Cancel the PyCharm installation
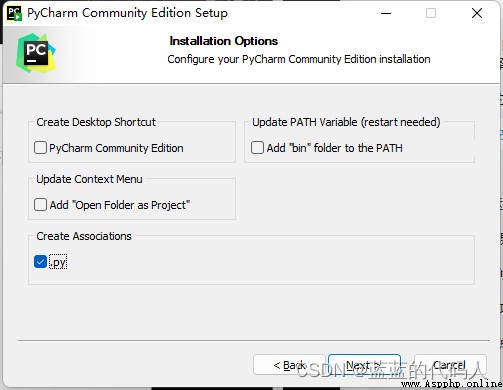This screenshot has width=503, height=390. click(450, 365)
